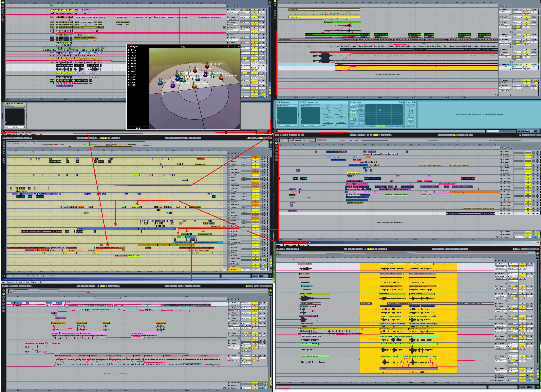Image resolution: width=541 pixels, height=392 pixels.
Task: Open File Browser 1 in middle-left window sidebar
Action: 4,153
